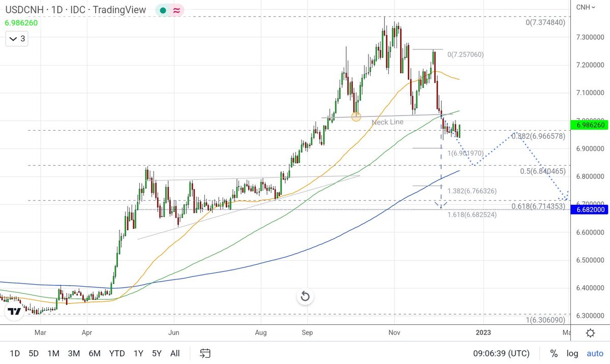This screenshot has height=364, width=610.
Task: Expand the indicator legend showing 3
Action: pos(17,39)
